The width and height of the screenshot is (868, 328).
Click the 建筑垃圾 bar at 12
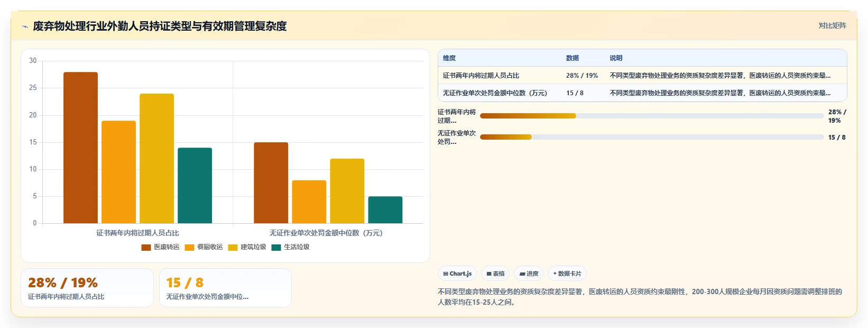tap(347, 191)
